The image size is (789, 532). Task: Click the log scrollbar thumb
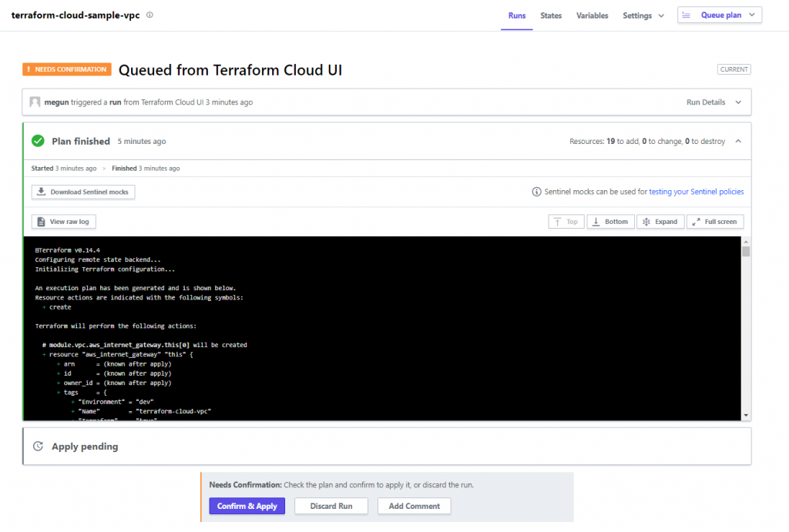pyautogui.click(x=746, y=252)
